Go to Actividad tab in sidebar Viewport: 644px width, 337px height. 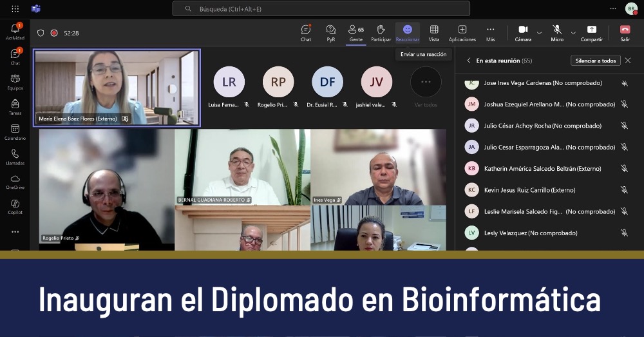(15, 31)
